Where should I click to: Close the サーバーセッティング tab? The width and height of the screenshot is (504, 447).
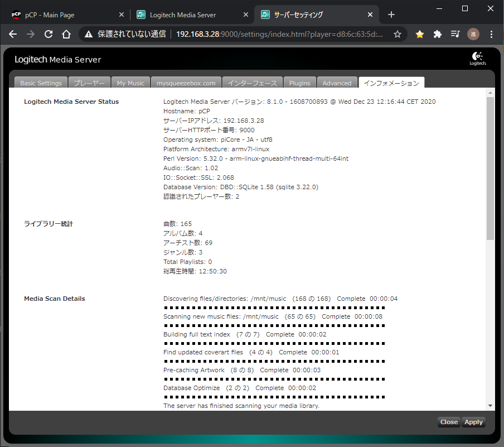coord(370,15)
